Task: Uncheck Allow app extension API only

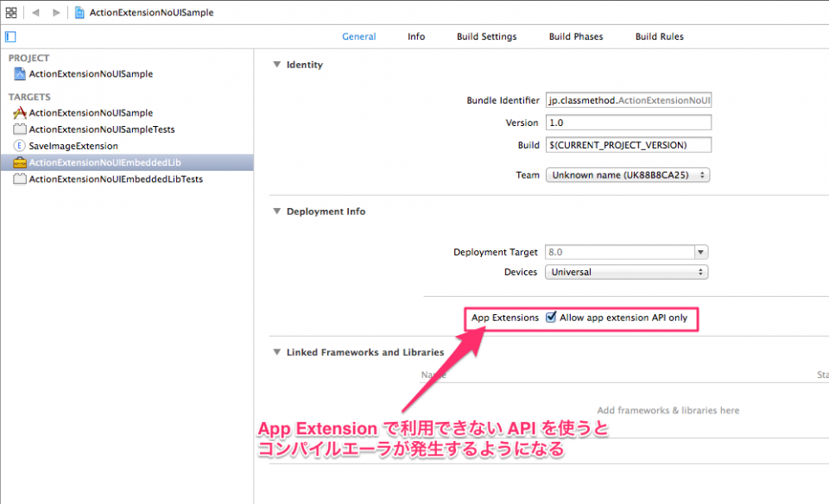Action: coord(552,317)
